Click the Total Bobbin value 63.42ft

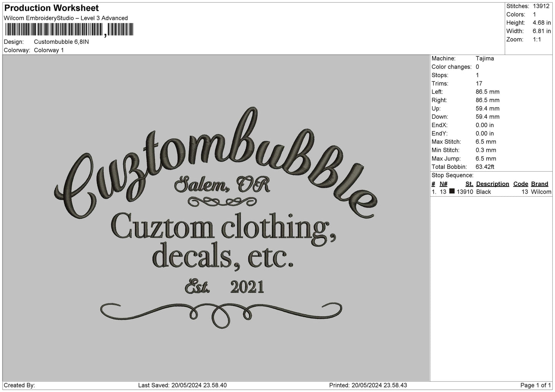pyautogui.click(x=485, y=167)
